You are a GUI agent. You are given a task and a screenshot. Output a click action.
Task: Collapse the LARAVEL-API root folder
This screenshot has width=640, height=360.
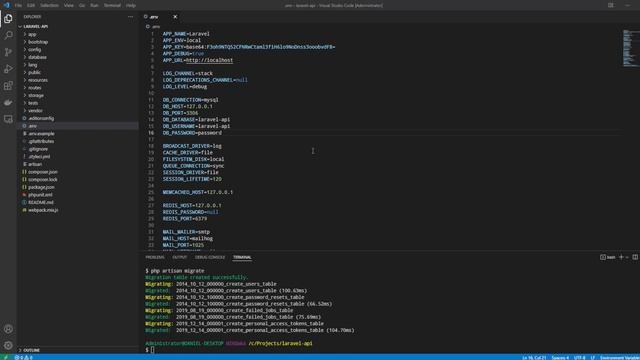(x=78, y=27)
